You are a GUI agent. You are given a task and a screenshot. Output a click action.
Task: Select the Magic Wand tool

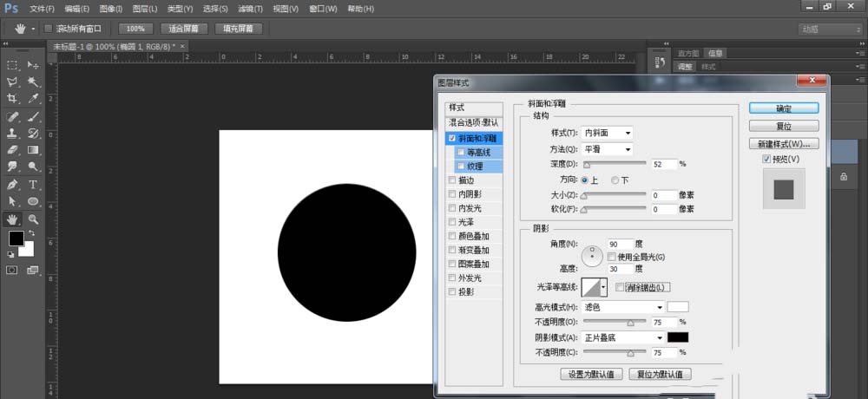33,82
